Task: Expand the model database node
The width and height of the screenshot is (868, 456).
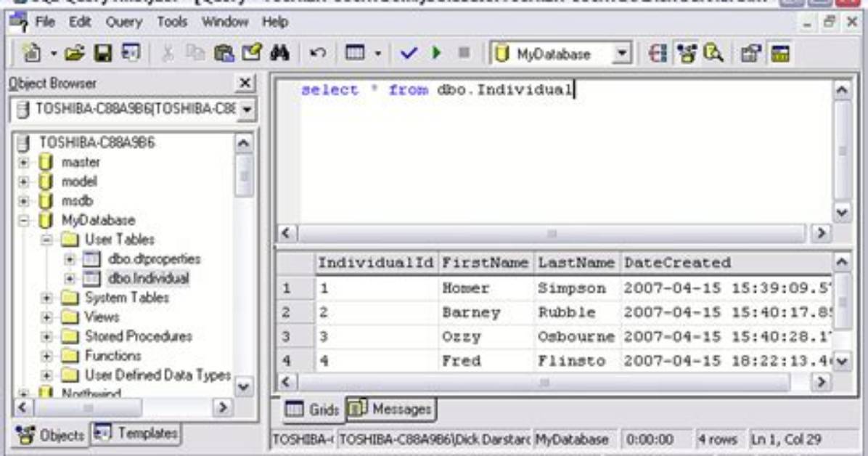Action: [23, 182]
